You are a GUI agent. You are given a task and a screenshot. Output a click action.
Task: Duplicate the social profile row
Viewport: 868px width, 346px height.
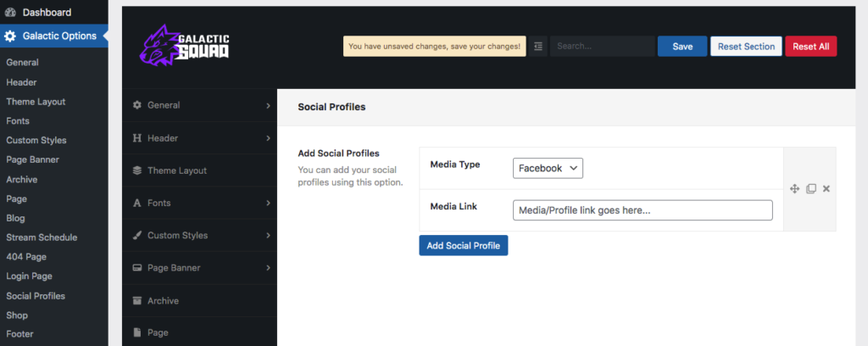point(811,189)
